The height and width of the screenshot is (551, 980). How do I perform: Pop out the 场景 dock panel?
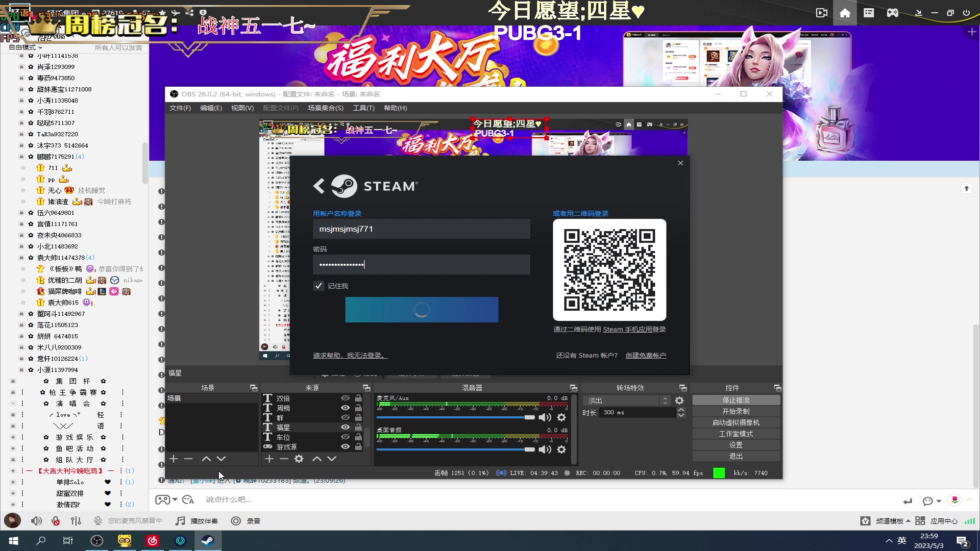pos(253,388)
